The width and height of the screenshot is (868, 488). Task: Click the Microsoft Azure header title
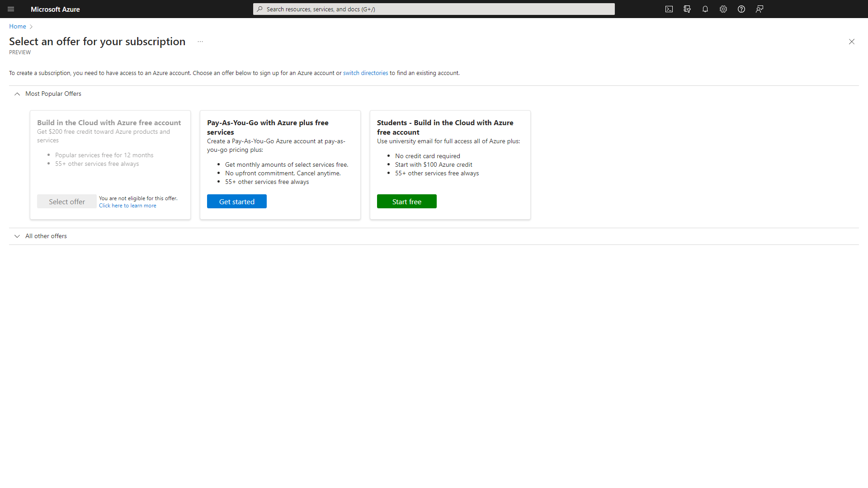click(55, 9)
